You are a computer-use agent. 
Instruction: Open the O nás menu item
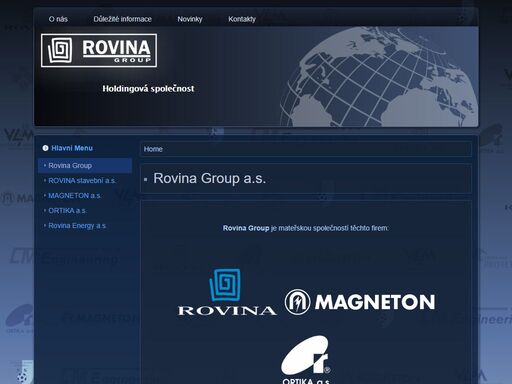(x=58, y=19)
